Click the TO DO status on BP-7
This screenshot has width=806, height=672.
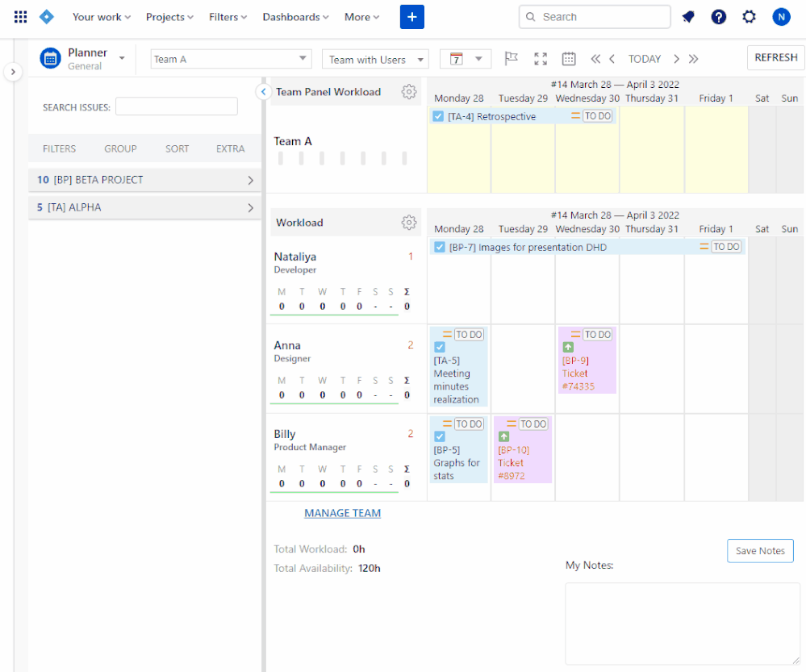[x=726, y=247]
